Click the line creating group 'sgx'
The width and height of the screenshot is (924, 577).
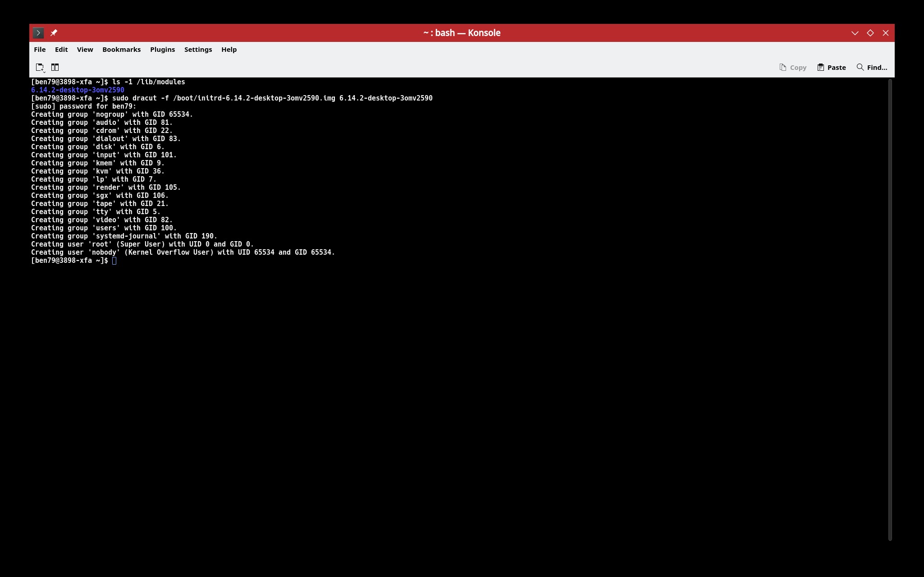coord(100,196)
